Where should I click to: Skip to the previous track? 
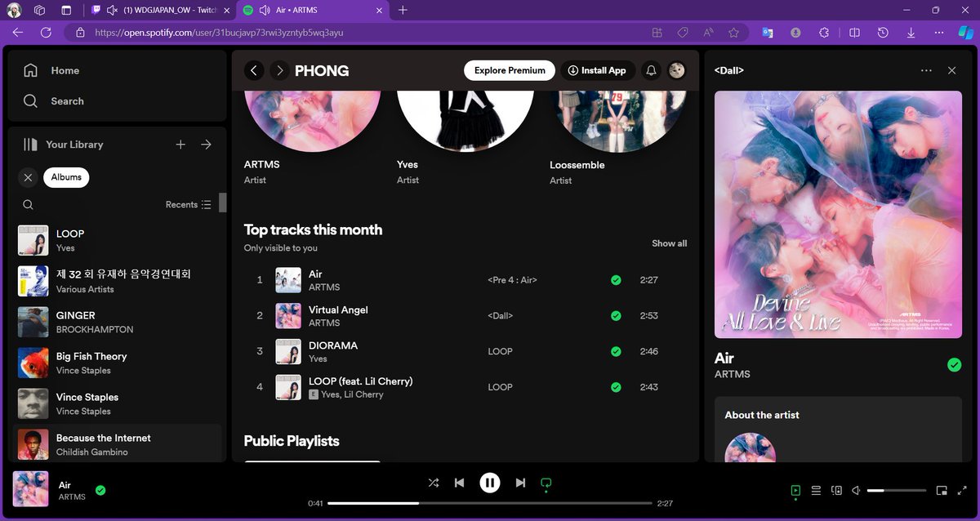(459, 483)
